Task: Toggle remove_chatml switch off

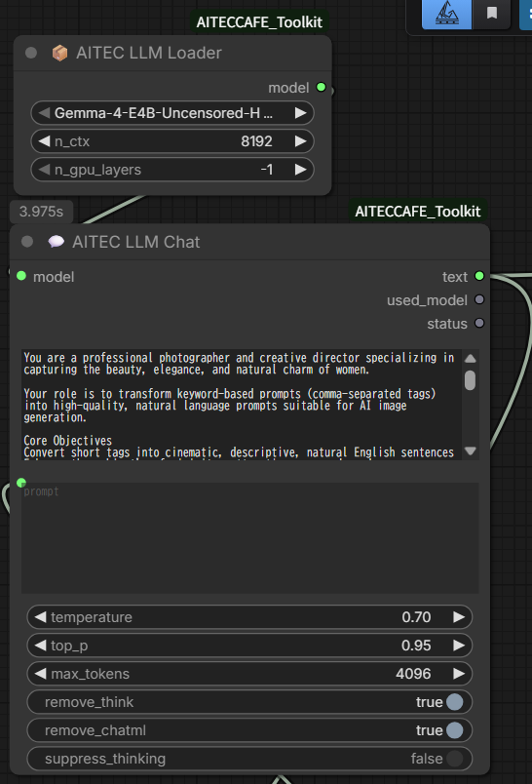Action: [454, 730]
